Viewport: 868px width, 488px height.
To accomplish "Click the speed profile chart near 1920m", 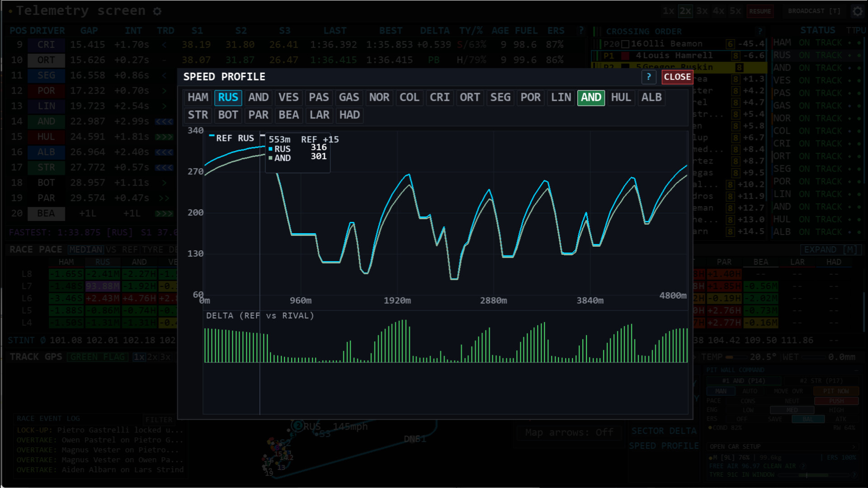I will [x=397, y=212].
